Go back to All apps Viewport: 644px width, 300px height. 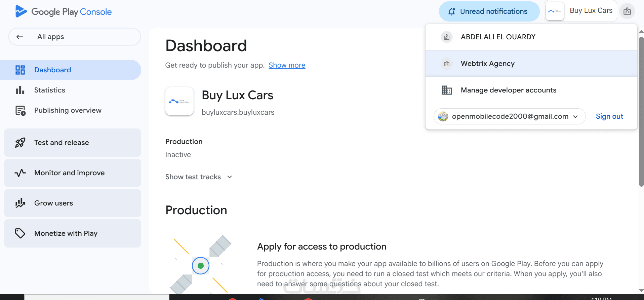[x=74, y=37]
